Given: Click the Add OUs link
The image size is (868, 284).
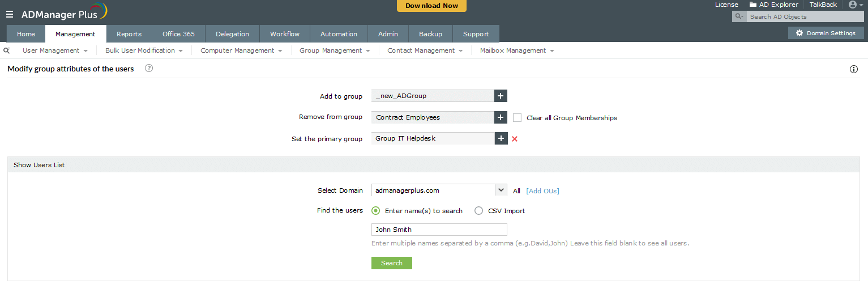Looking at the screenshot, I should pyautogui.click(x=542, y=191).
